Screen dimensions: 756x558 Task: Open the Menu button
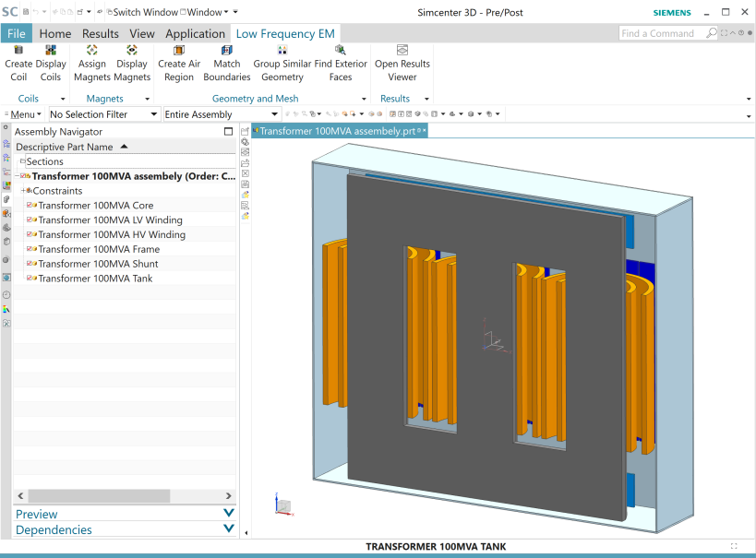click(x=23, y=114)
